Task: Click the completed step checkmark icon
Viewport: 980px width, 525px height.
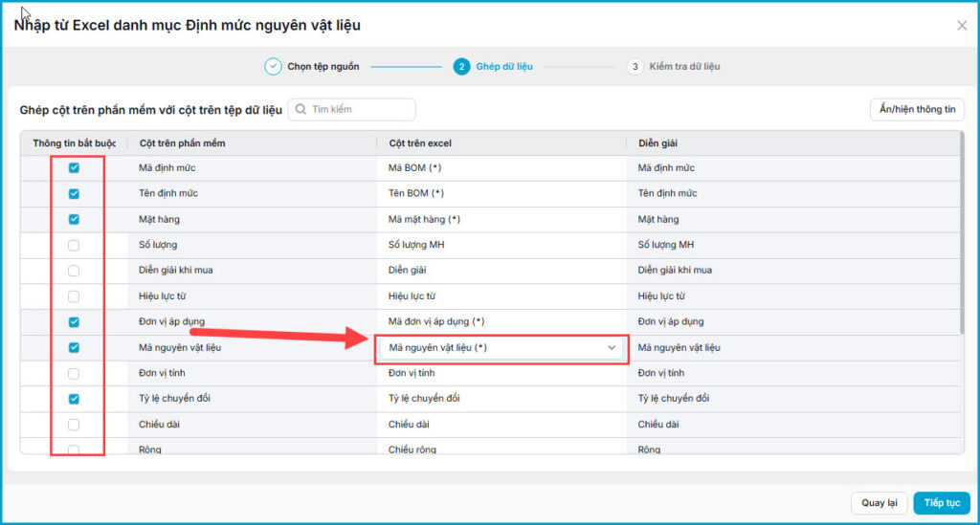Action: tap(273, 66)
